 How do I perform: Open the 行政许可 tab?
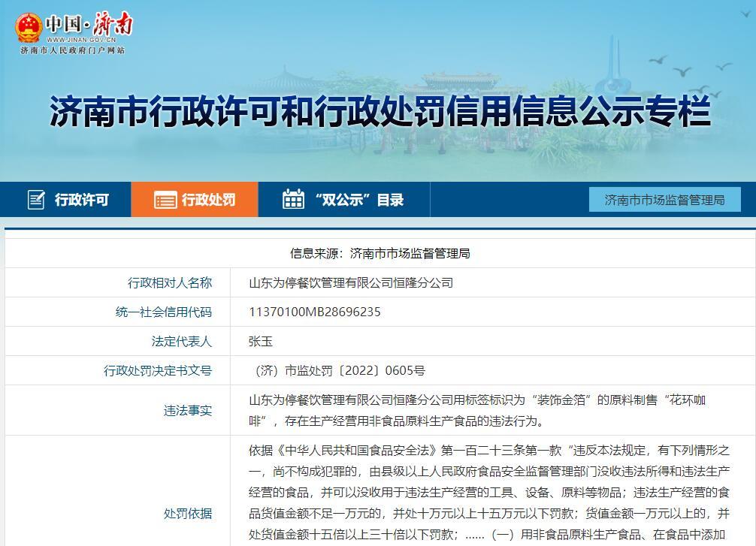pyautogui.click(x=65, y=200)
